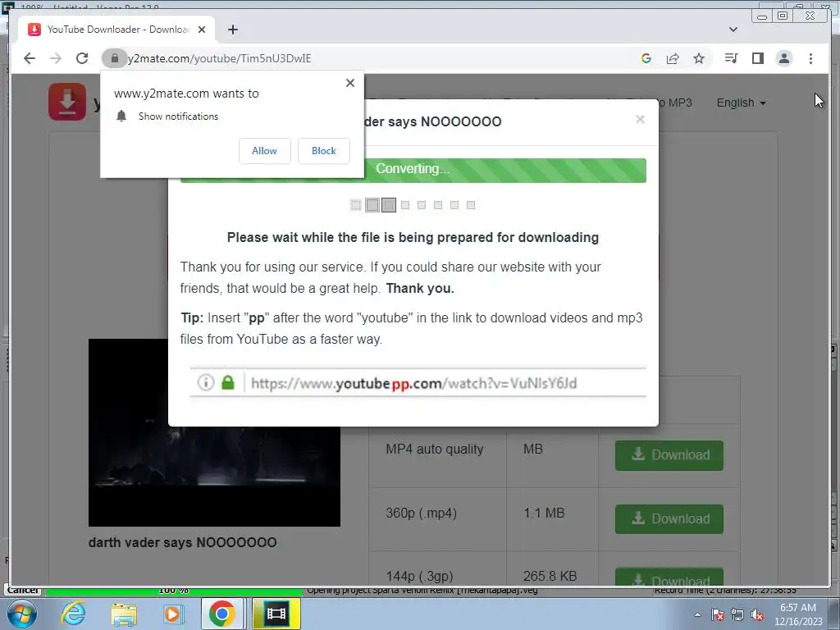Open Windows Media Player from taskbar
The width and height of the screenshot is (840, 630).
pos(173,614)
